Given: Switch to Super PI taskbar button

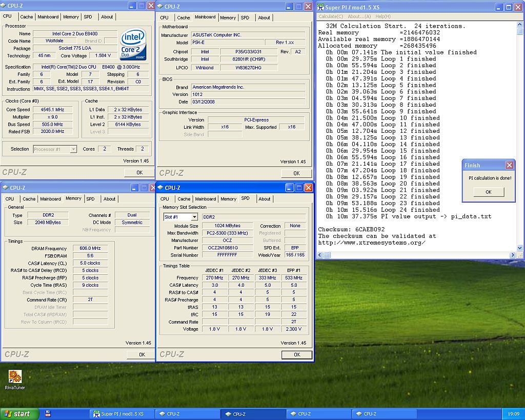Looking at the screenshot, I should (x=122, y=414).
